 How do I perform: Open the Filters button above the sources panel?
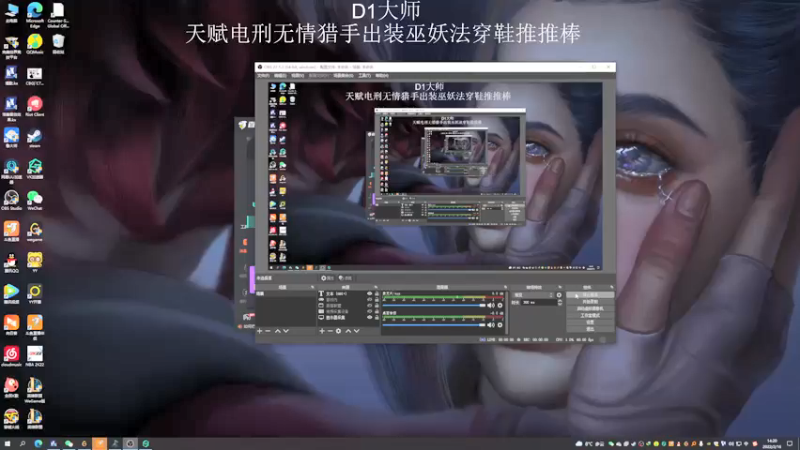[345, 278]
